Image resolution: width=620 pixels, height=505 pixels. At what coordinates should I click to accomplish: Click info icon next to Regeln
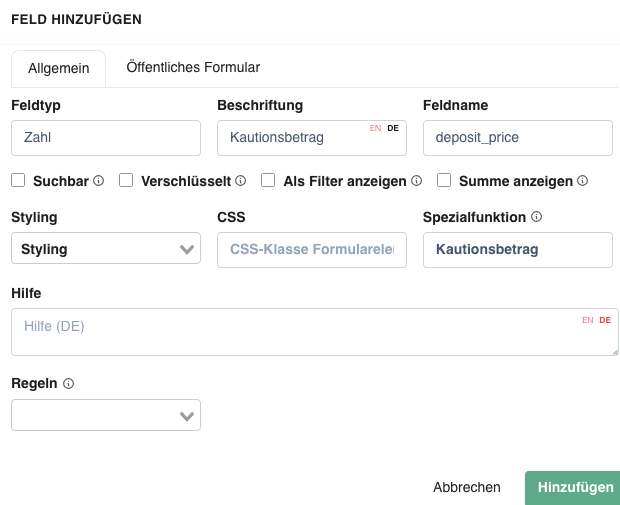tap(68, 384)
